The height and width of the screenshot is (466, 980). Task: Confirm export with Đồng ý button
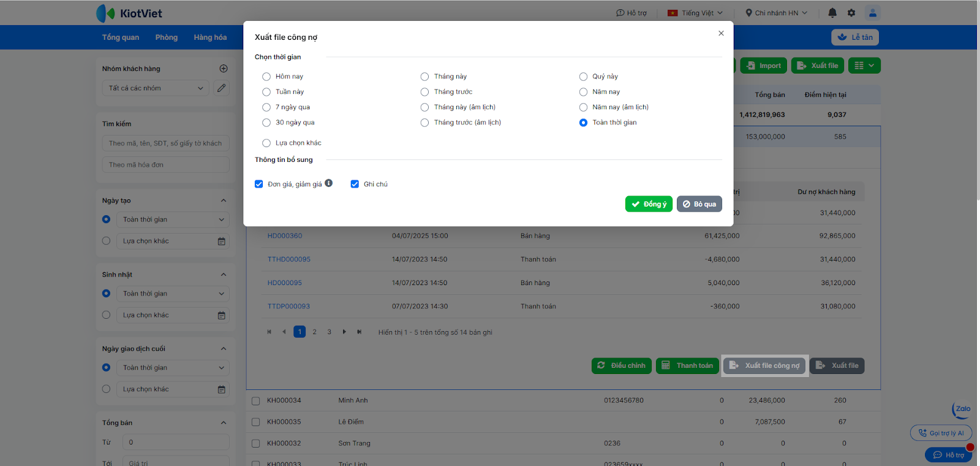pos(649,204)
